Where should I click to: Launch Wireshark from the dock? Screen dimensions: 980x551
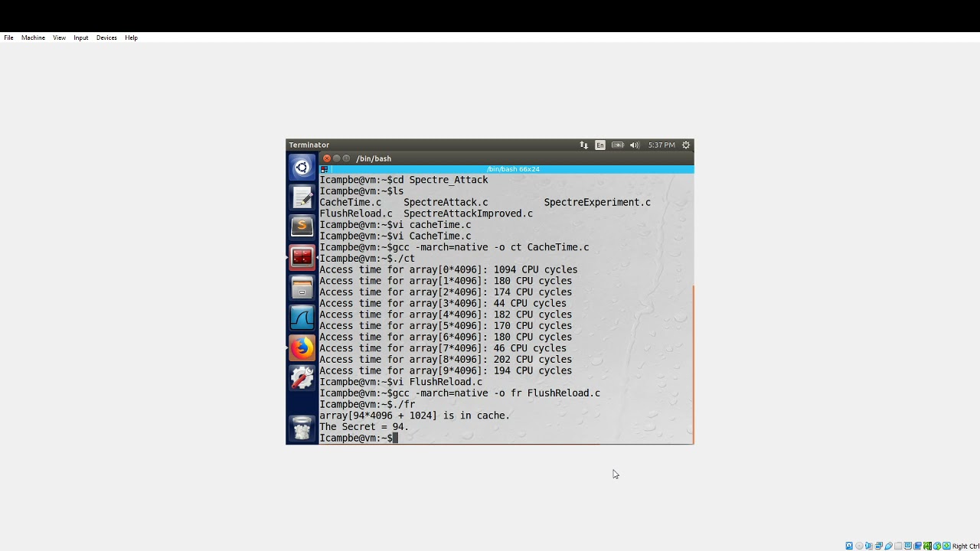[302, 318]
